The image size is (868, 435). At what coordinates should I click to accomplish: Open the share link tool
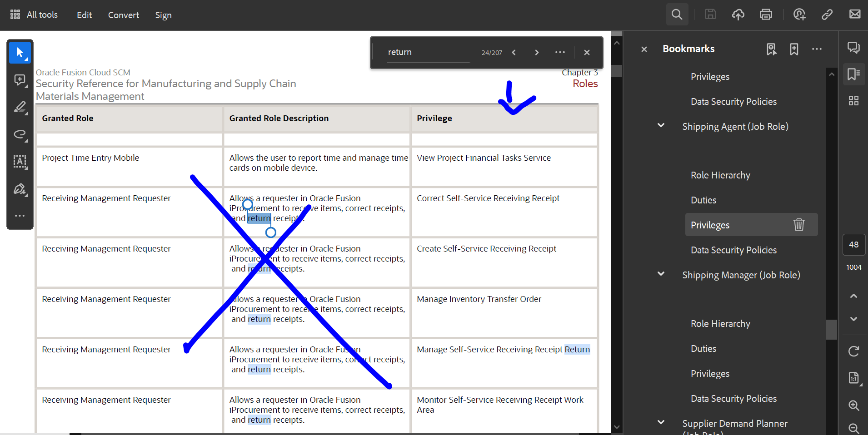coord(827,14)
